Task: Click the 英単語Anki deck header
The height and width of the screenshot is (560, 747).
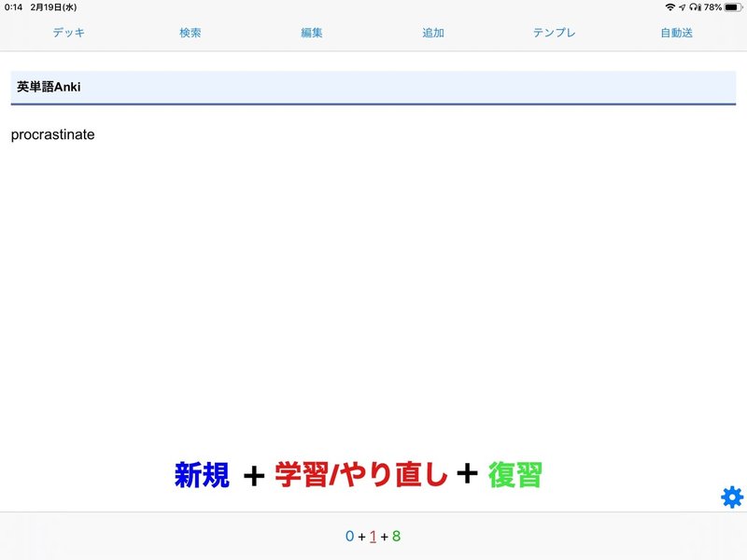Action: pos(373,88)
